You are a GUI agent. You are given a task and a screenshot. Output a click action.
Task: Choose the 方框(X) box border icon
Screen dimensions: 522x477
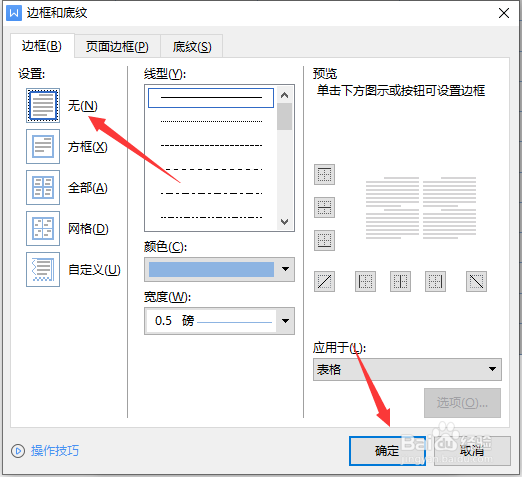point(43,147)
